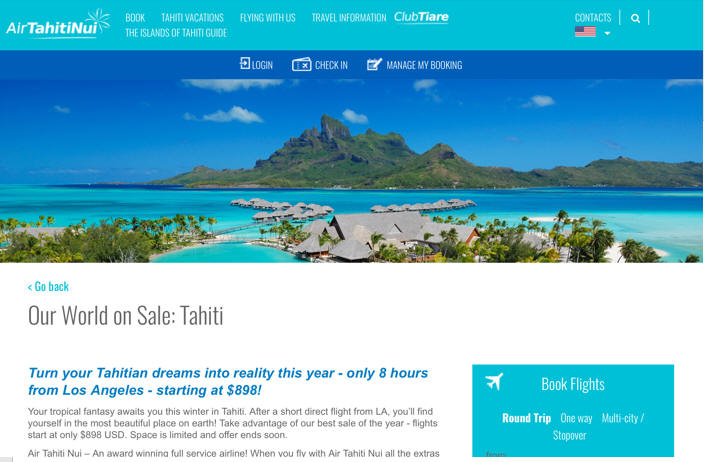
Task: Click the check-in ticket icon
Action: coord(301,65)
